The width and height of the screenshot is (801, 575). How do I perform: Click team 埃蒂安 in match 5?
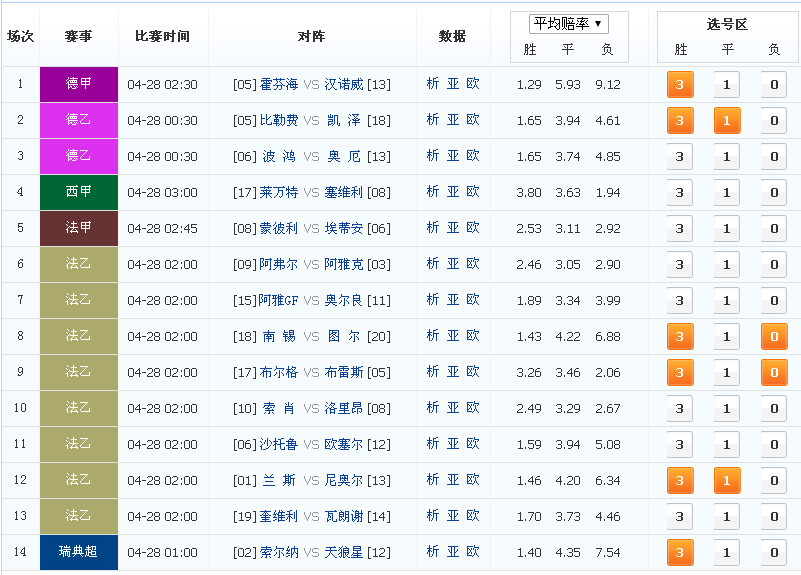click(344, 228)
